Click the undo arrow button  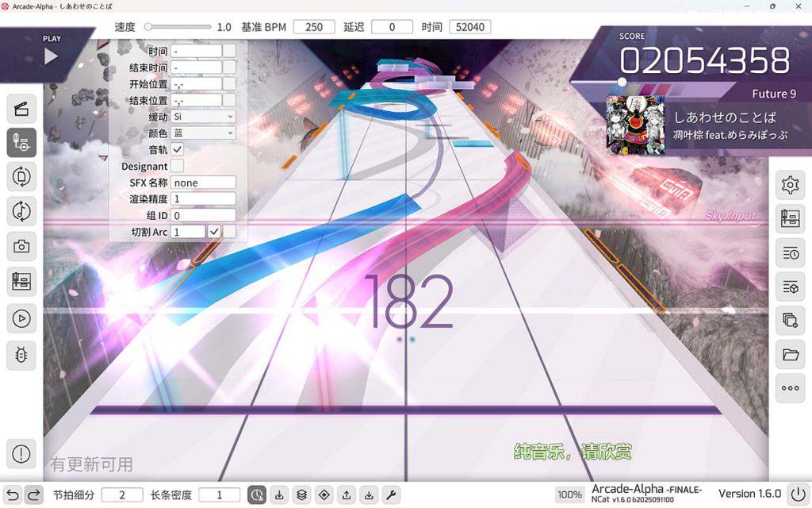[x=12, y=495]
